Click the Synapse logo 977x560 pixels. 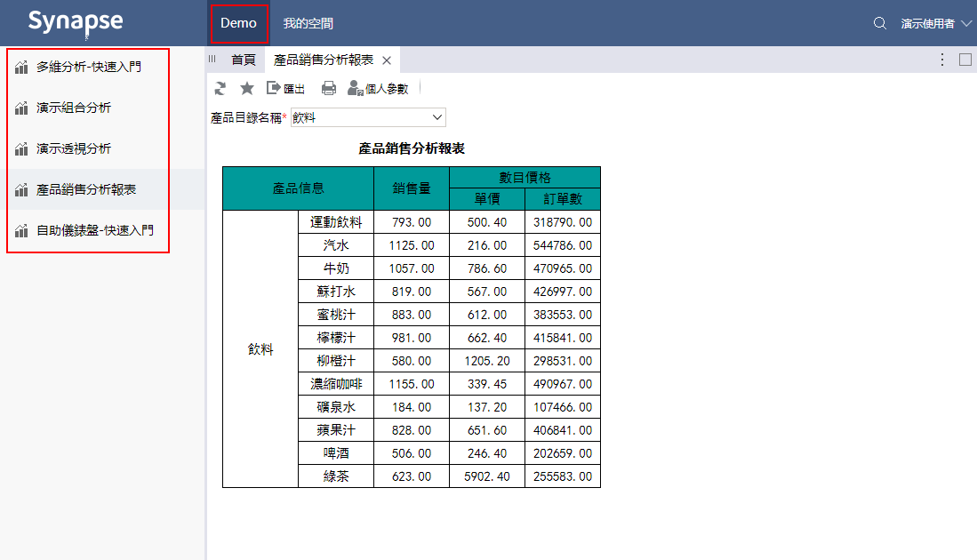coord(76,22)
